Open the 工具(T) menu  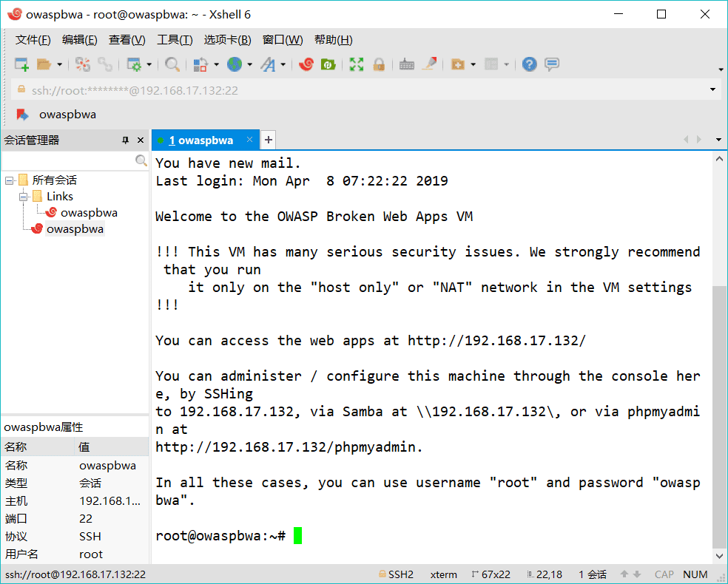tap(175, 40)
